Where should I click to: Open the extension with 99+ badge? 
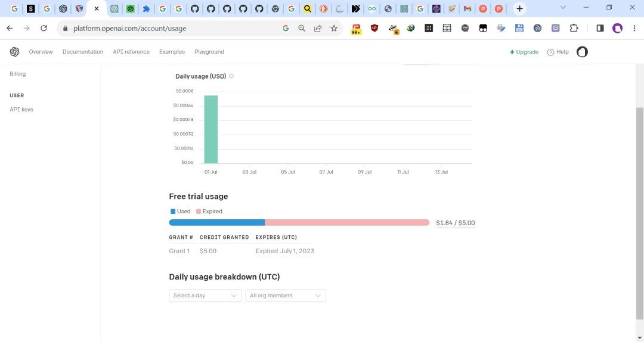tap(356, 29)
